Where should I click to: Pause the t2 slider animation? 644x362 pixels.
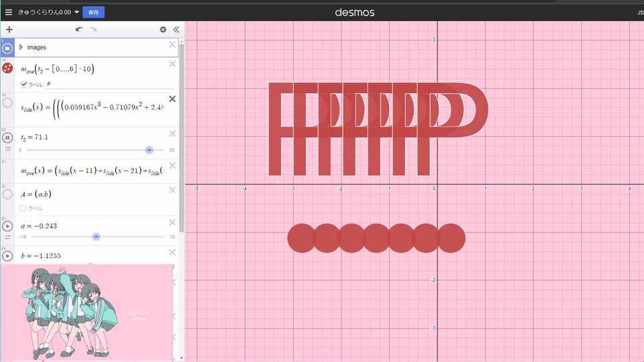pos(7,137)
